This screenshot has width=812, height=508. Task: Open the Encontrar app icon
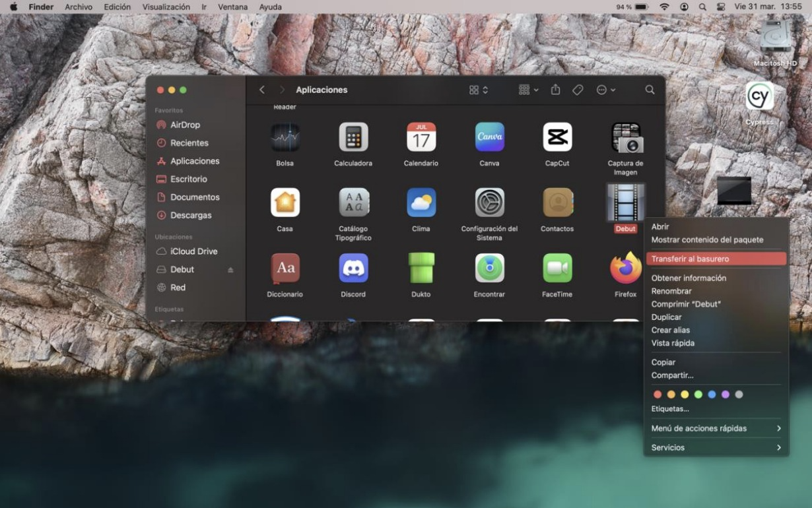490,268
